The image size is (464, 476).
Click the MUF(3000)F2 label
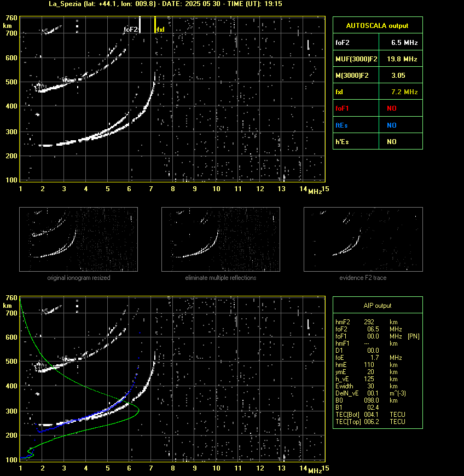(356, 59)
